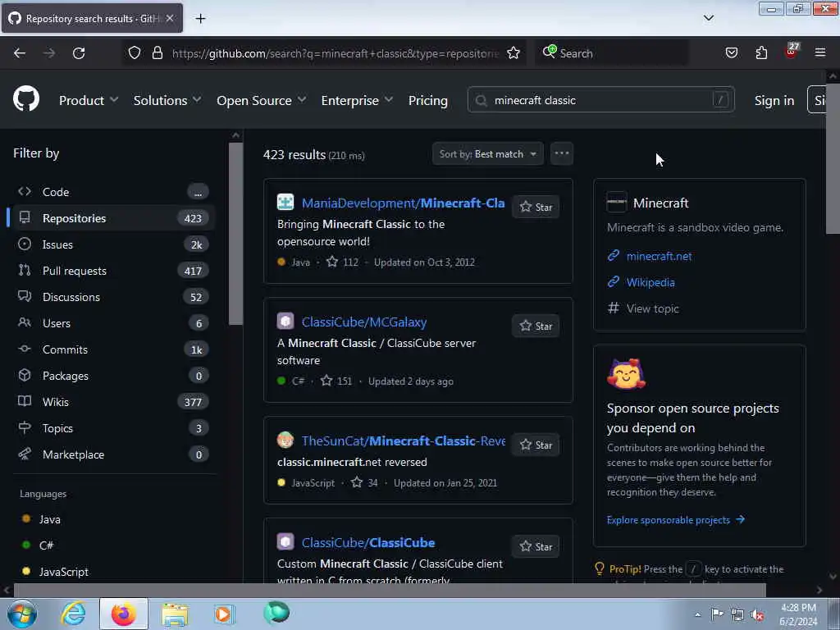
Task: Launch Internet Explorer from the taskbar
Action: click(72, 614)
